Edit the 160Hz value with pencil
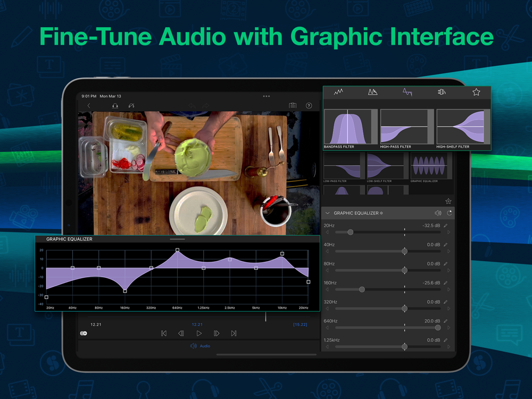 point(445,282)
